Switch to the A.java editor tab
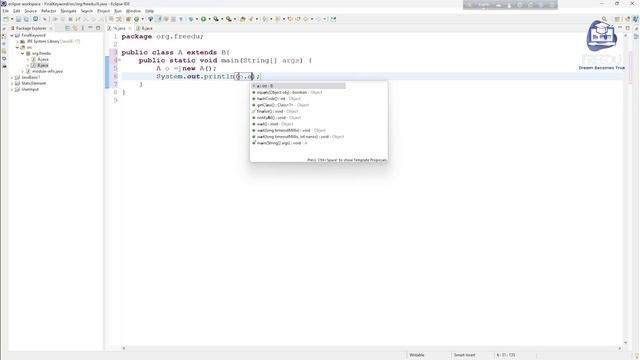Screen dimensions: 640x360 coord(119,28)
